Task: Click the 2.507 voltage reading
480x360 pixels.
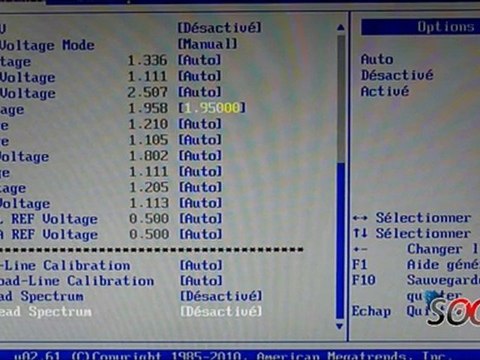Action: click(147, 92)
